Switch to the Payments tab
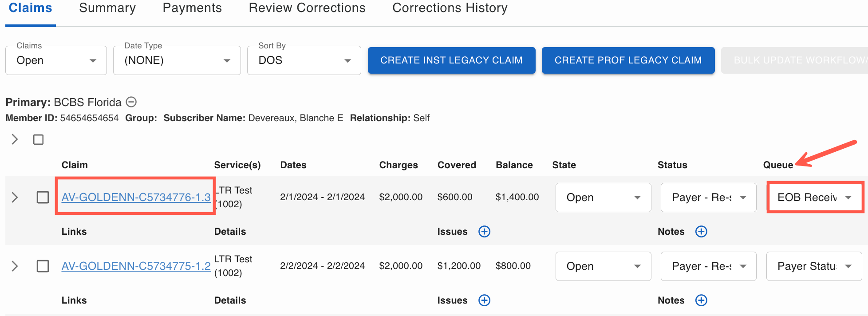 pyautogui.click(x=192, y=8)
